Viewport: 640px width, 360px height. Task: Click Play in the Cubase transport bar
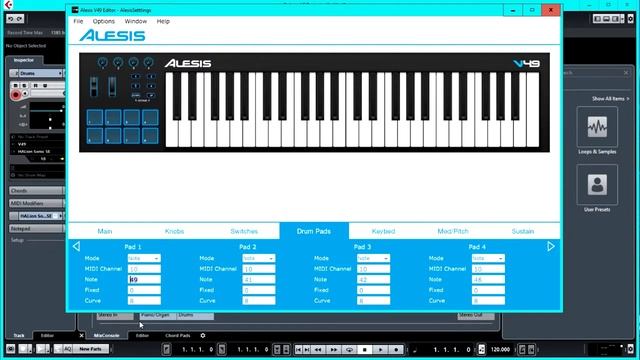[x=380, y=349]
